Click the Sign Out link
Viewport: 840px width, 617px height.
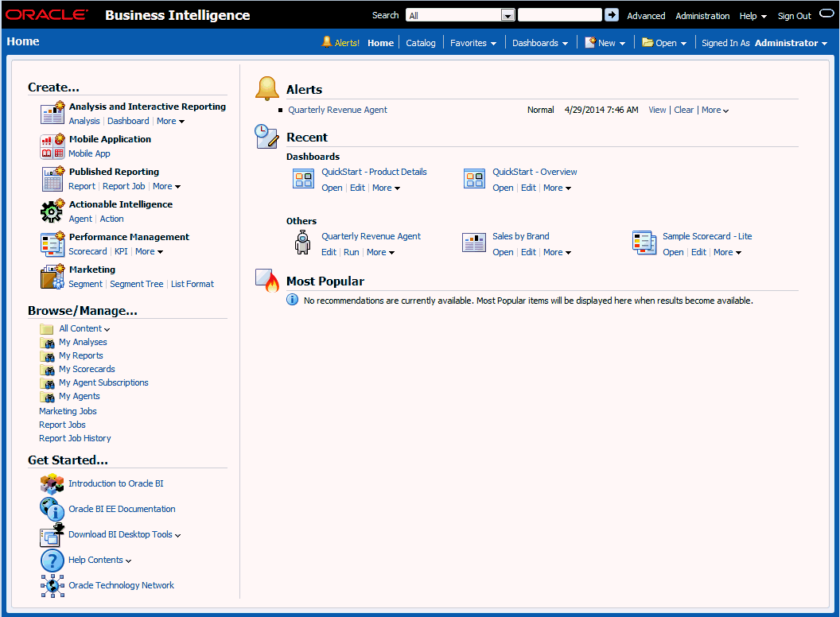[794, 16]
